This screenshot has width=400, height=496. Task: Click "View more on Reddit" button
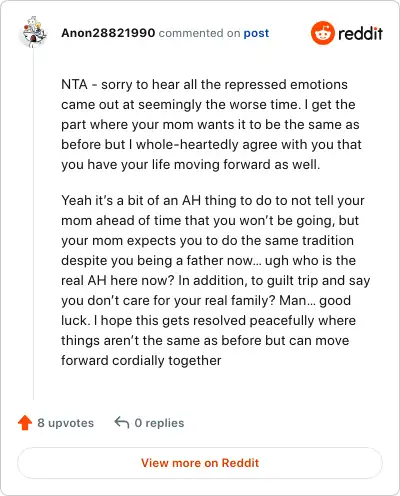point(200,463)
